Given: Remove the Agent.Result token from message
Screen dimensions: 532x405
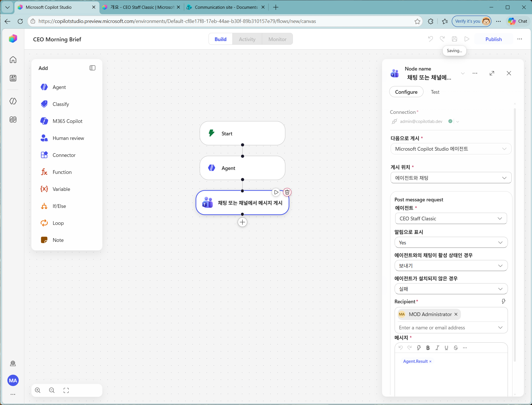Looking at the screenshot, I should [x=430, y=361].
